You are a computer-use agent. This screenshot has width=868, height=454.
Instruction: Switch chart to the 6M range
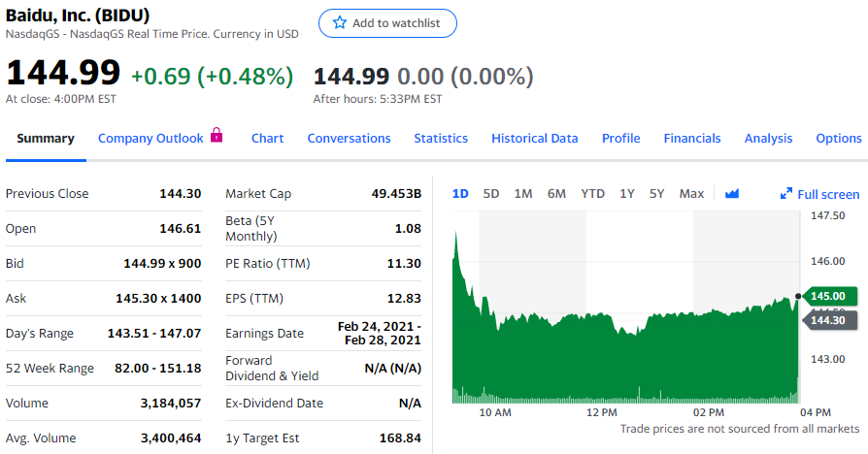tap(556, 194)
